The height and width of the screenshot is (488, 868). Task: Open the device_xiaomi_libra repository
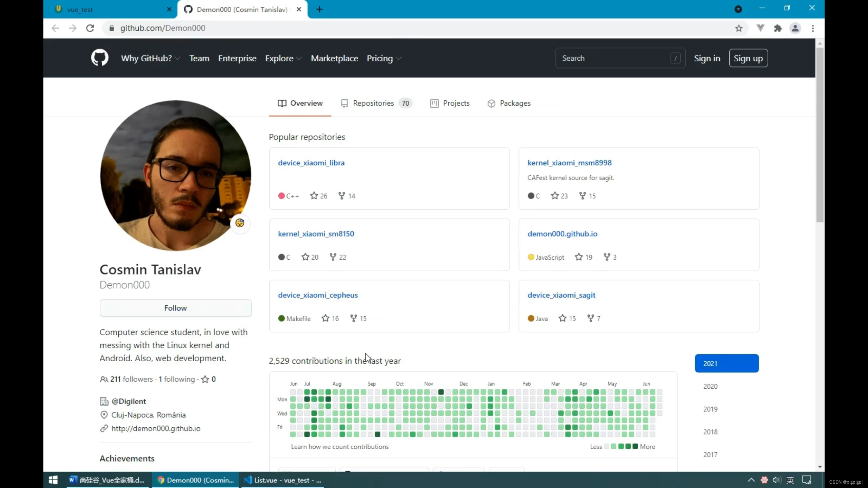pos(311,163)
